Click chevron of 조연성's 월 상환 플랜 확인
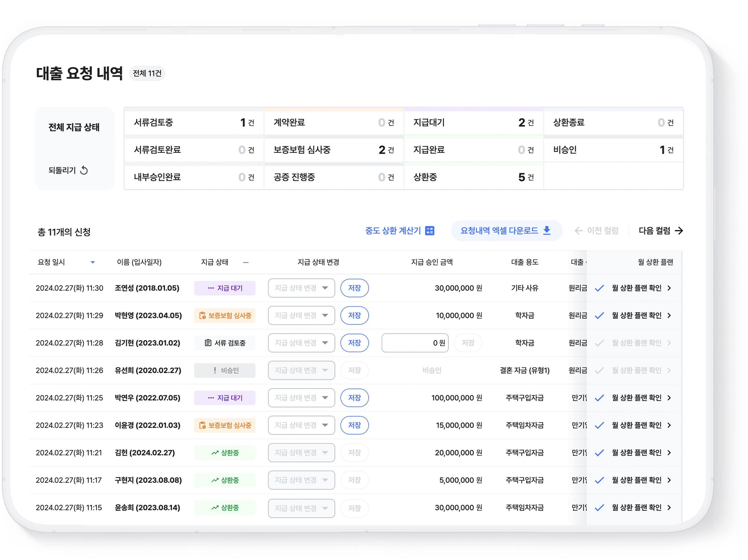 coord(669,288)
